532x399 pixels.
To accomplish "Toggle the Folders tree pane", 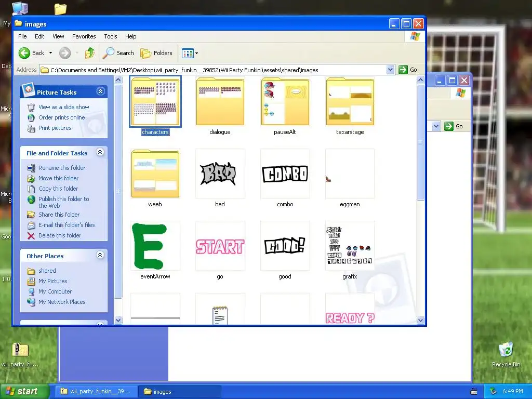I will (156, 53).
